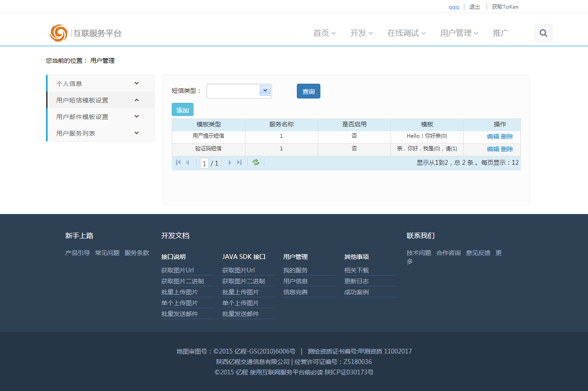The image size is (588, 391).
Task: Open the 开发 navigation menu
Action: coord(361,33)
